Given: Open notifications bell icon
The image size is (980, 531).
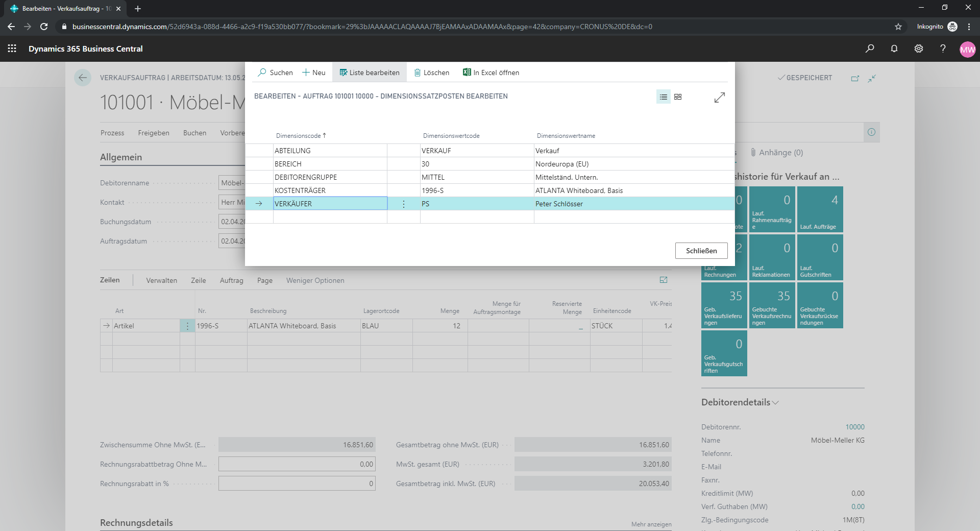Looking at the screenshot, I should [894, 49].
